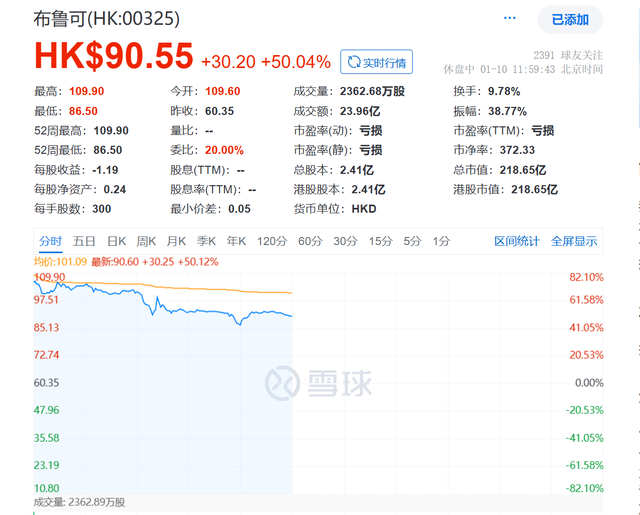Click the 昨收 value 60.35

[x=219, y=111]
